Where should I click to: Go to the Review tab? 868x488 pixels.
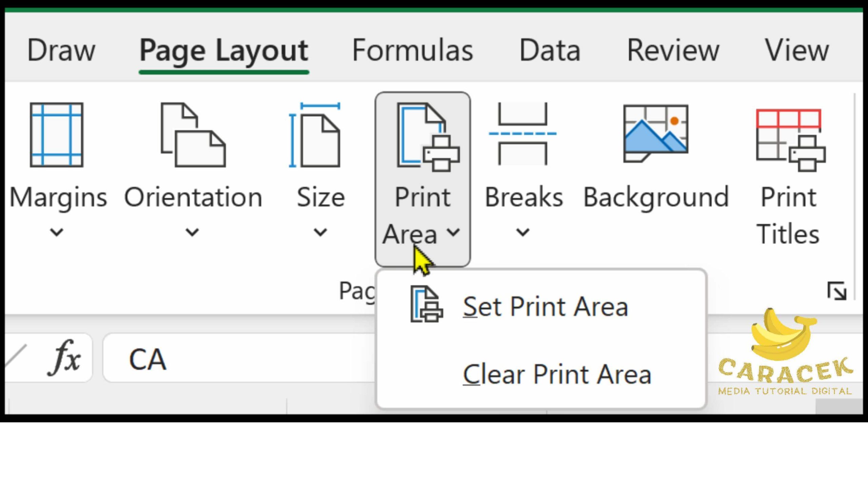click(x=673, y=50)
